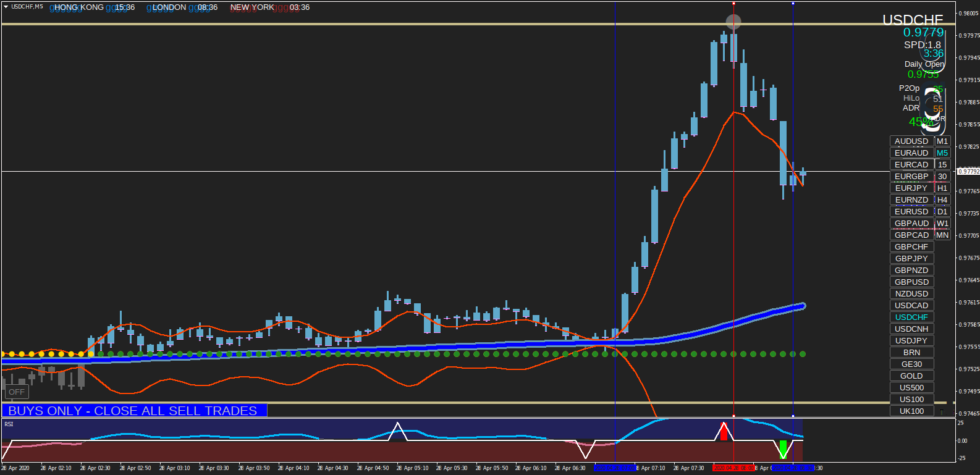View the USDJPY pair
This screenshot has width=980, height=475.
[x=911, y=341]
